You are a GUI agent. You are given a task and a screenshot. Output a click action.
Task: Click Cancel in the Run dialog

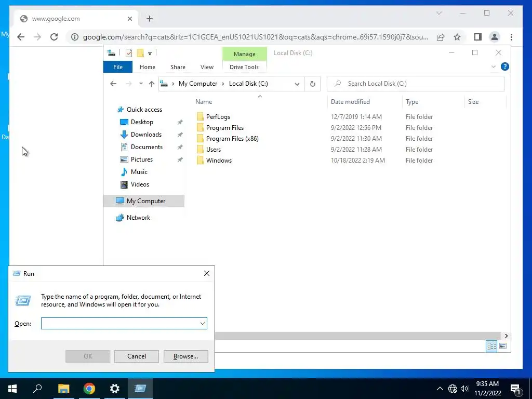[x=137, y=356]
